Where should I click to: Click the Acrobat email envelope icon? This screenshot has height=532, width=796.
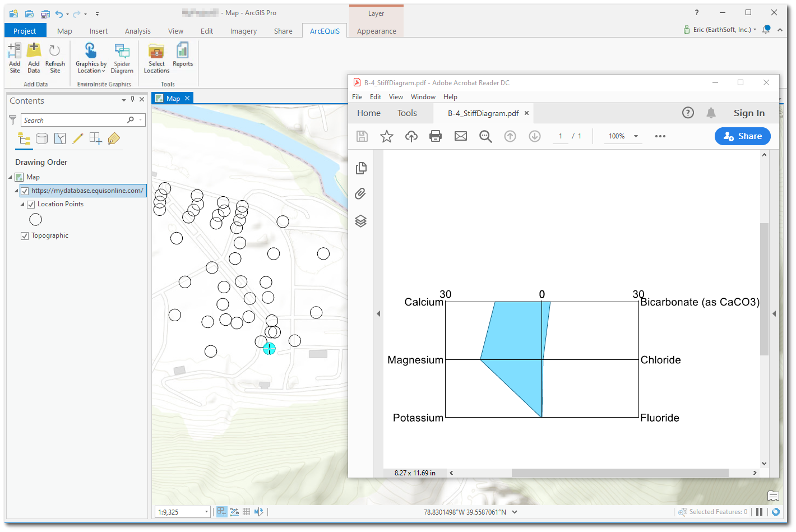tap(461, 136)
